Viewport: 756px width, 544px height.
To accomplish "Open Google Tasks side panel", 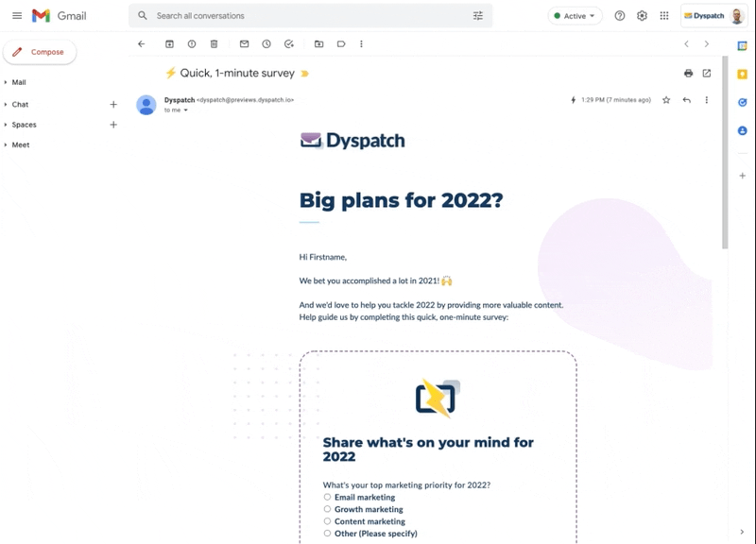I will 742,102.
